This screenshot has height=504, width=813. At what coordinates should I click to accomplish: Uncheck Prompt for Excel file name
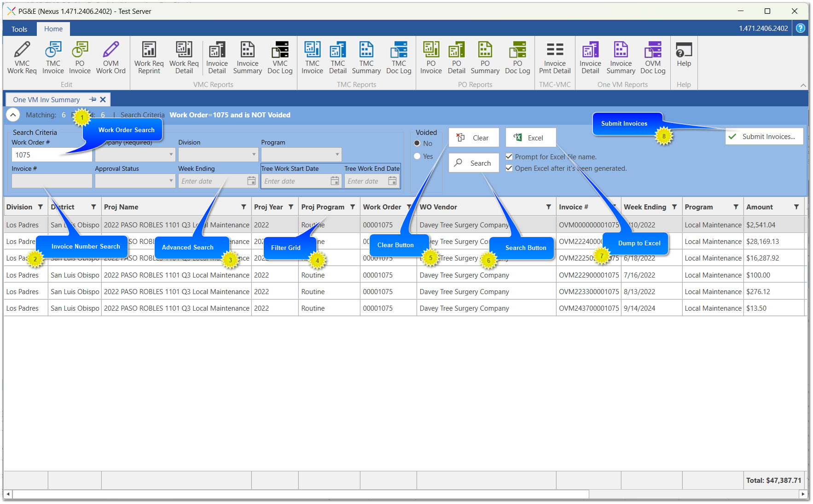(509, 157)
